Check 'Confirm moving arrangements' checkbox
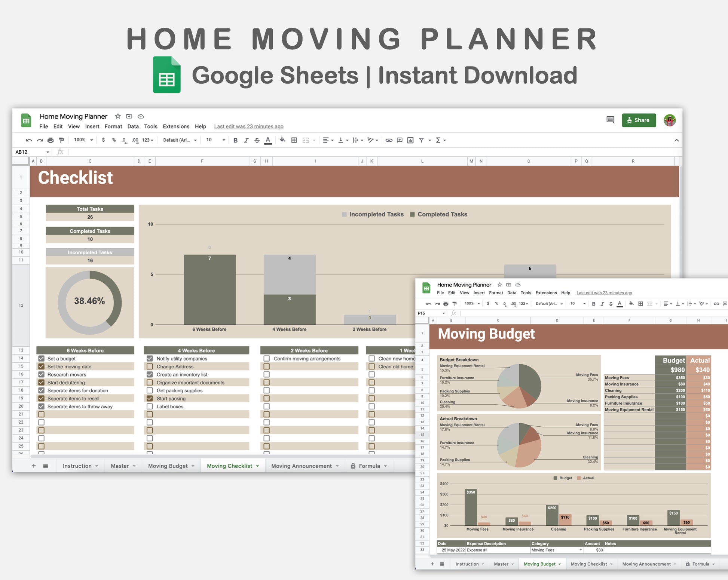 tap(267, 359)
